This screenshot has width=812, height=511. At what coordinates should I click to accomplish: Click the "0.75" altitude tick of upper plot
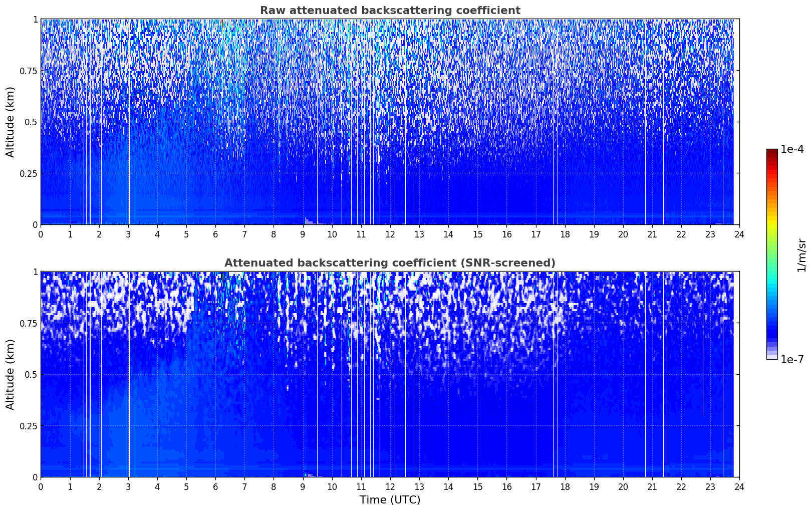29,71
